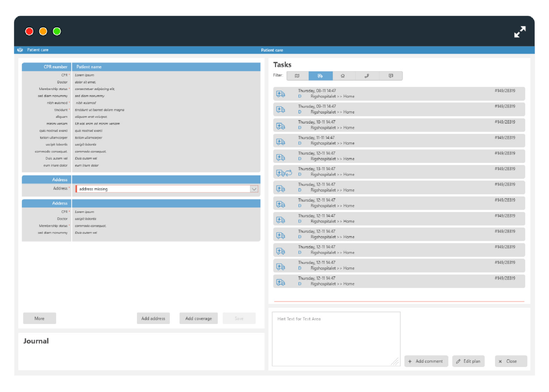The width and height of the screenshot is (549, 392).
Task: Select the Thursday 09-11 14:47 task row
Action: coord(399,109)
